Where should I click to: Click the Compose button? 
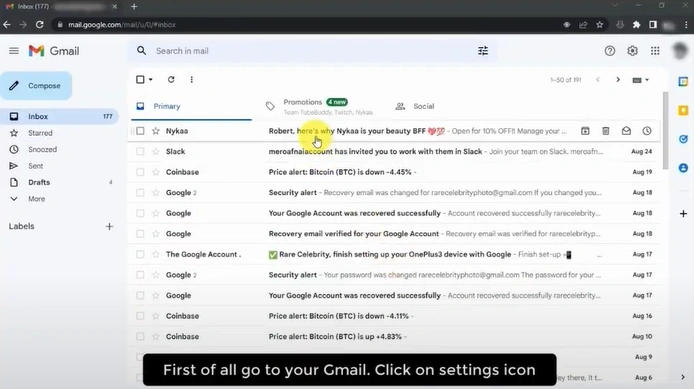(36, 85)
